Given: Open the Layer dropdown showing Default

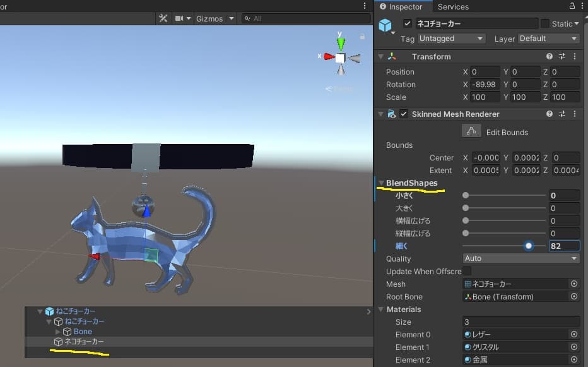Looking at the screenshot, I should coord(548,39).
